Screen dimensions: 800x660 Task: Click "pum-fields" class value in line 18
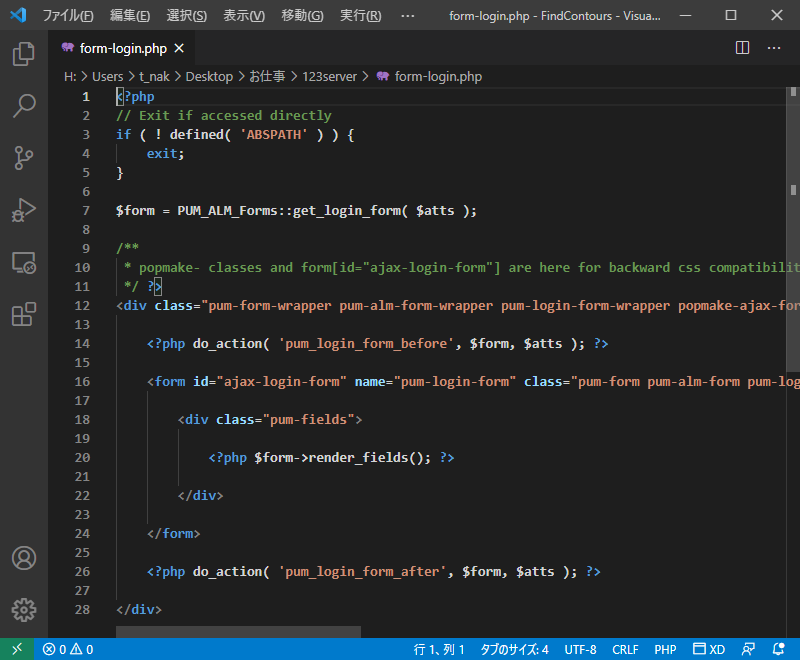pos(308,420)
